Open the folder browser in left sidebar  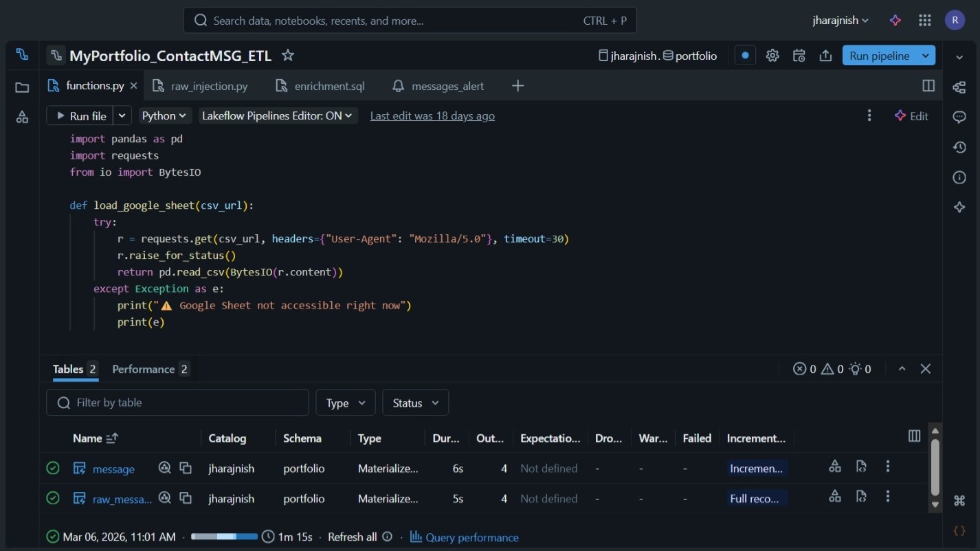tap(22, 87)
